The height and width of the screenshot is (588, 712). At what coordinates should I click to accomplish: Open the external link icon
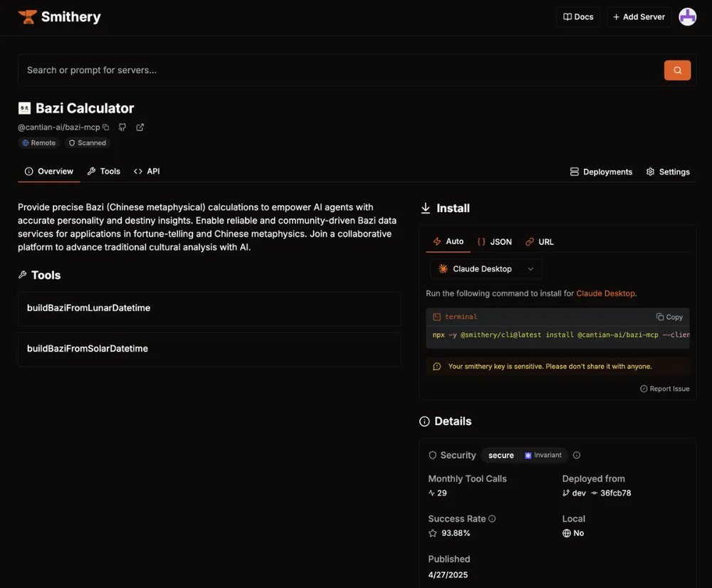tap(140, 127)
